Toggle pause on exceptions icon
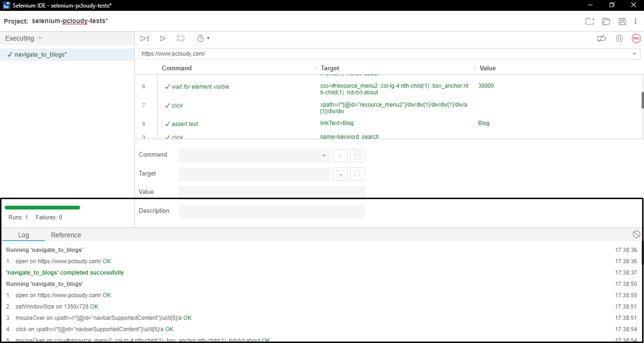Image resolution: width=644 pixels, height=343 pixels. click(x=619, y=38)
